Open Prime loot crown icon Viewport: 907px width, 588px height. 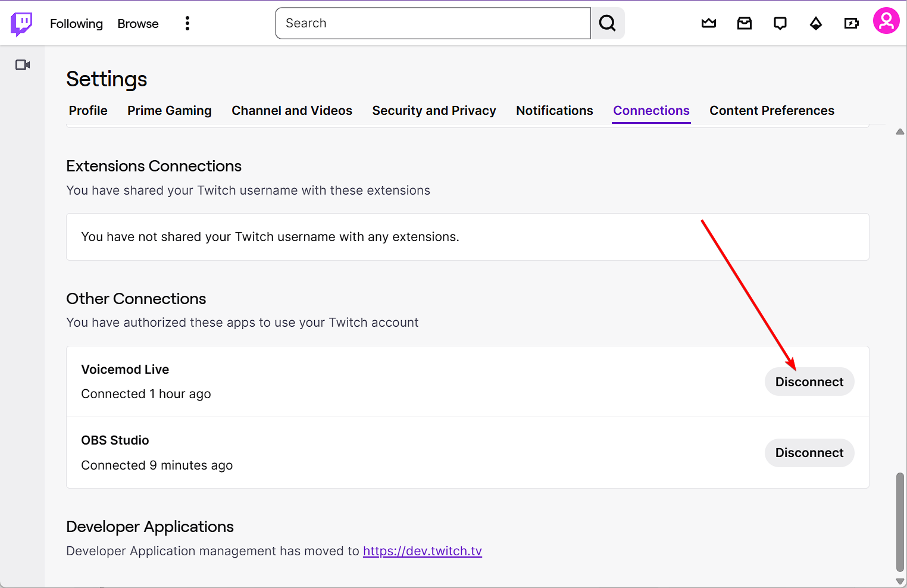(x=708, y=23)
